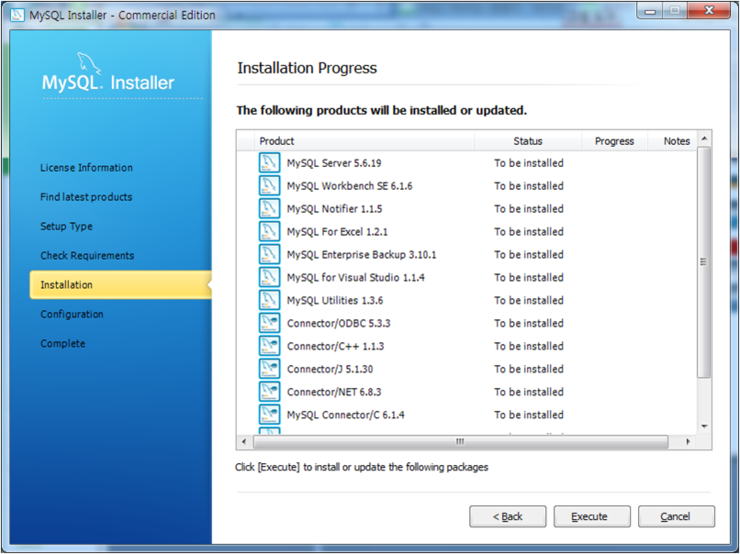This screenshot has width=740, height=554.
Task: Select the Connector/NET 6.8.3 text
Action: coord(334,392)
